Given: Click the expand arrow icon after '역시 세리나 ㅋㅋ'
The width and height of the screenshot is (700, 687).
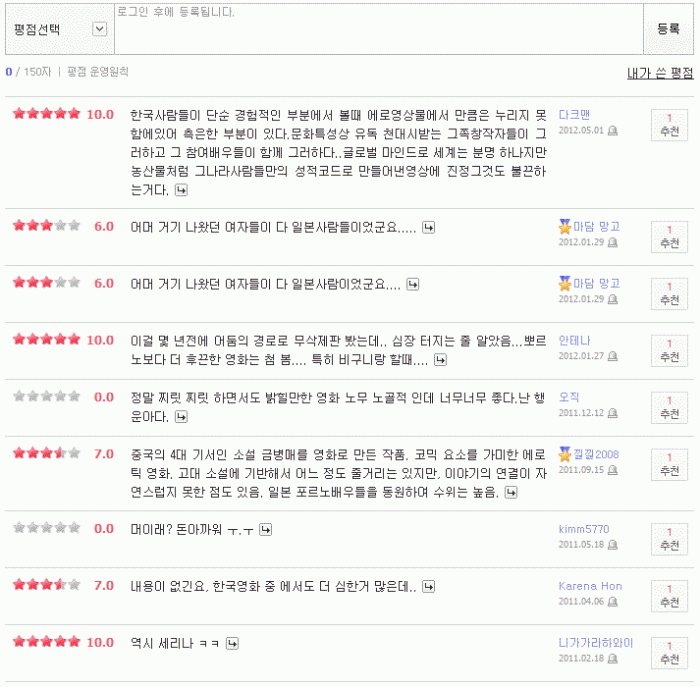Looking at the screenshot, I should click(x=232, y=644).
